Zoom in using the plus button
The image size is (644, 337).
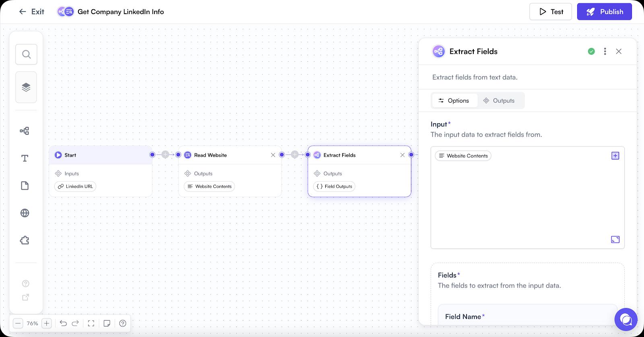click(x=47, y=323)
